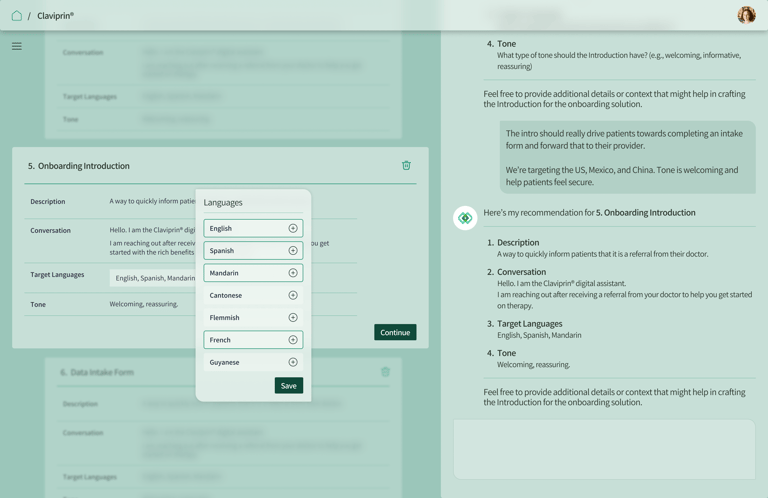Click the plus icon next to French
Image resolution: width=768 pixels, height=498 pixels.
coord(293,340)
